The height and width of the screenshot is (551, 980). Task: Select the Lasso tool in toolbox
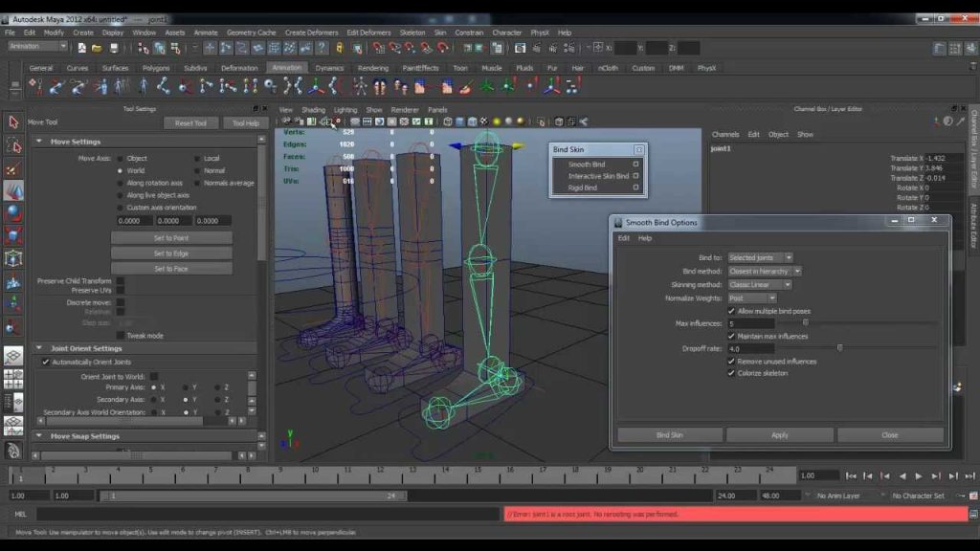pyautogui.click(x=13, y=146)
